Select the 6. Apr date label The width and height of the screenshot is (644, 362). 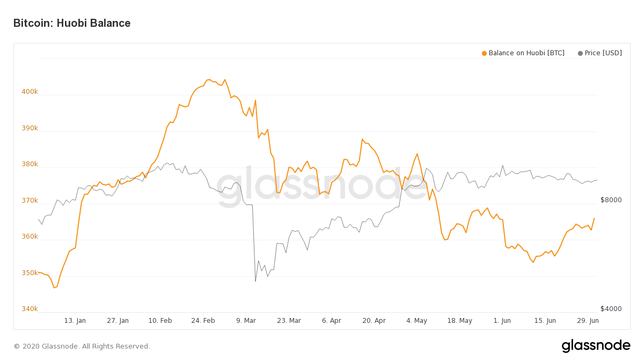click(x=331, y=321)
